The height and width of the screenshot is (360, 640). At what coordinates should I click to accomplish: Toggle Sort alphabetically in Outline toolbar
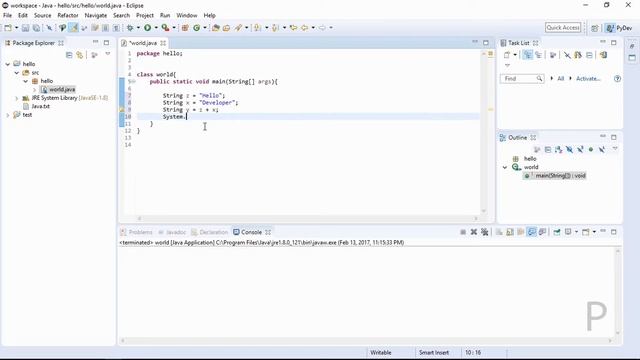pyautogui.click(x=558, y=150)
